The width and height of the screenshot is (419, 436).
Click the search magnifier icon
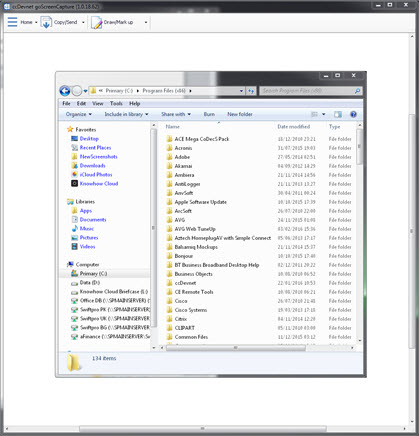(357, 91)
